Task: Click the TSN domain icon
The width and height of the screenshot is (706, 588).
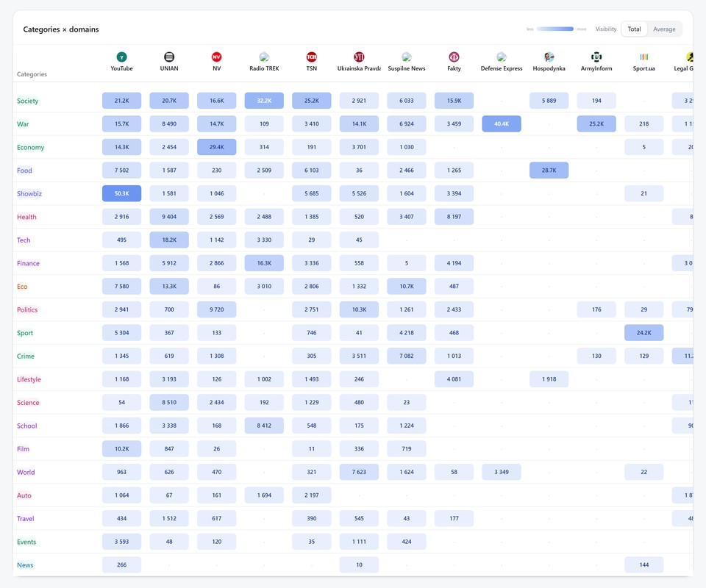Action: (x=312, y=57)
